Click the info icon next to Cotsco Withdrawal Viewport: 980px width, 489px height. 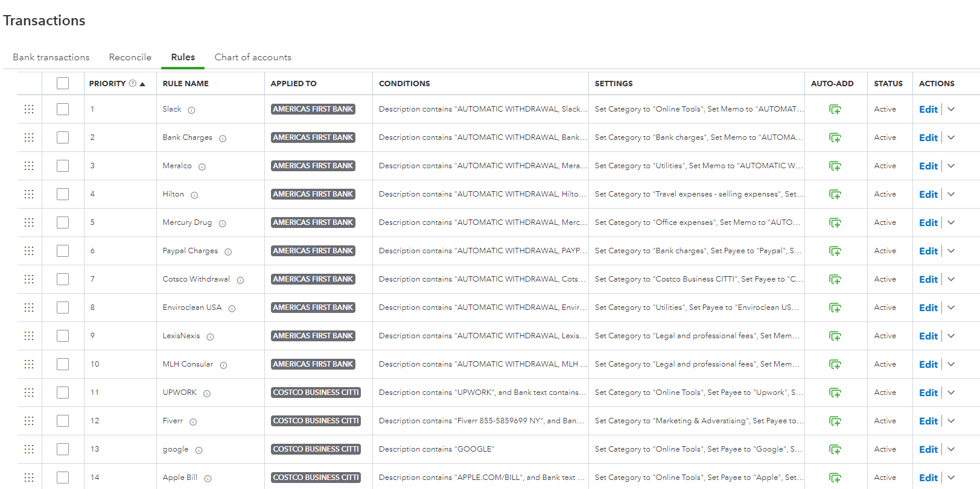click(x=240, y=280)
